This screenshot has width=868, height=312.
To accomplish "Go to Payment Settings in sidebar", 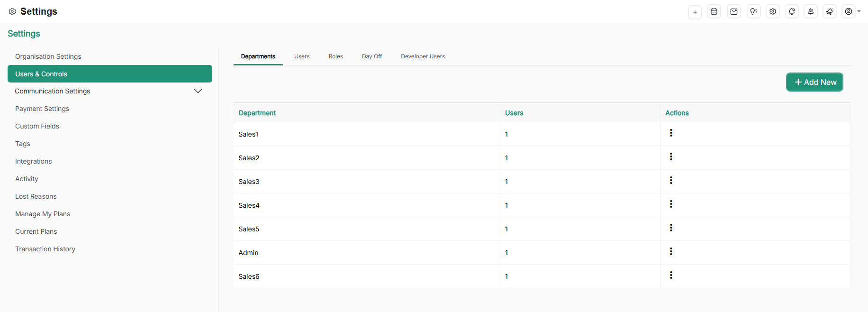I will tap(42, 109).
